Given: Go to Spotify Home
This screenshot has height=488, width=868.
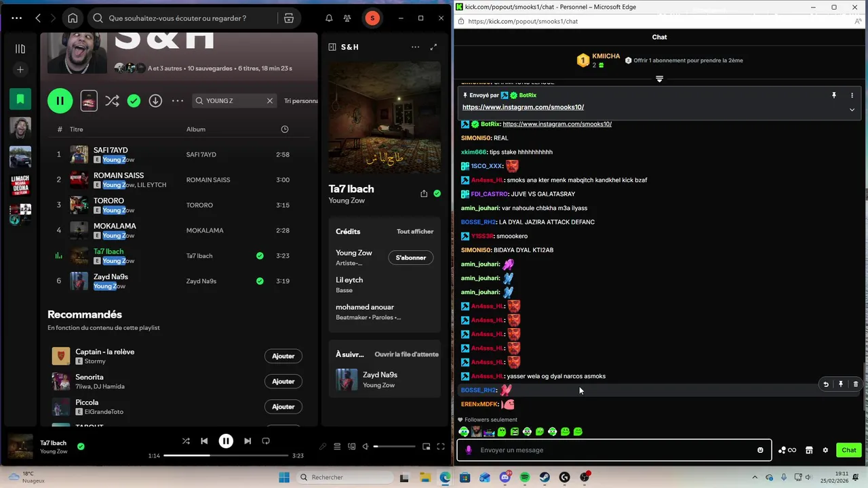Looking at the screenshot, I should [x=73, y=18].
